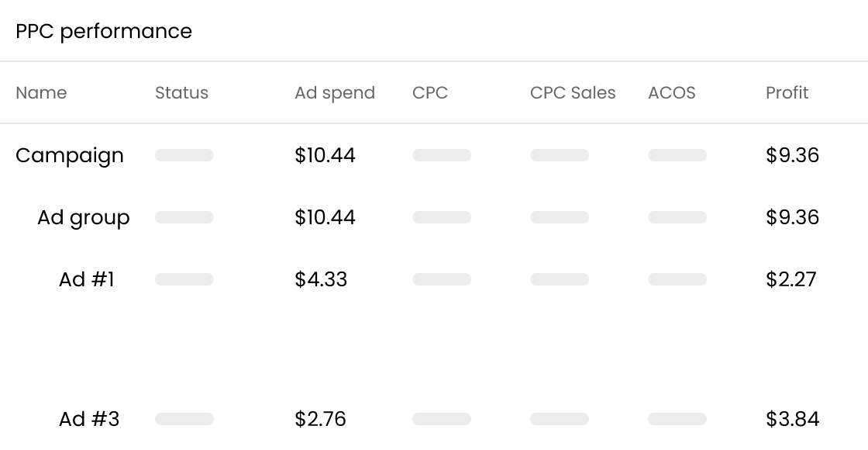Select the Ad #1 row

[87, 279]
